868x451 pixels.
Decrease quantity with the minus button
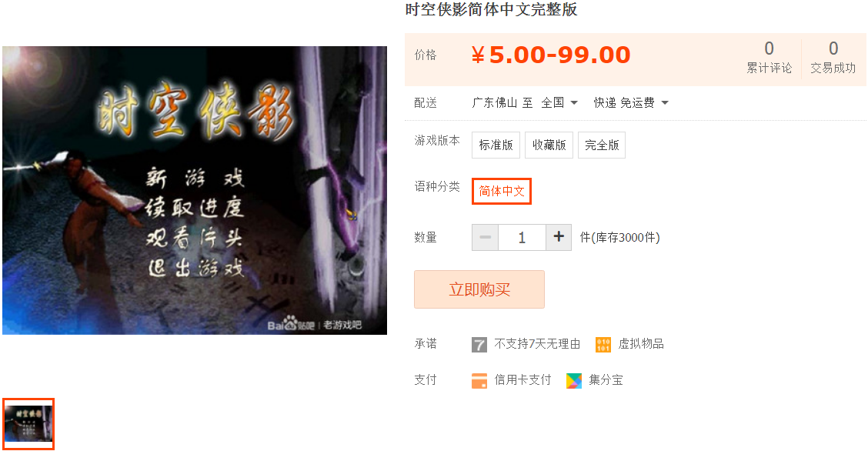[x=485, y=237]
